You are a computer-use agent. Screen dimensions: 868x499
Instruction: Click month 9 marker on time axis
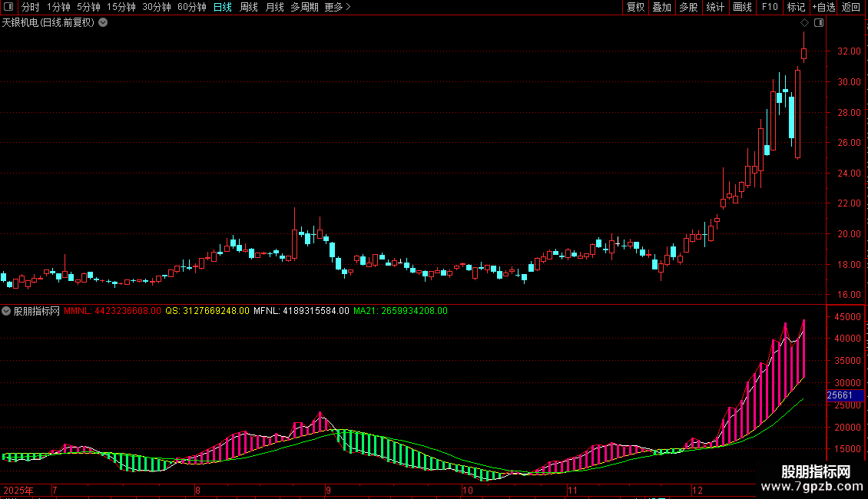tap(328, 490)
